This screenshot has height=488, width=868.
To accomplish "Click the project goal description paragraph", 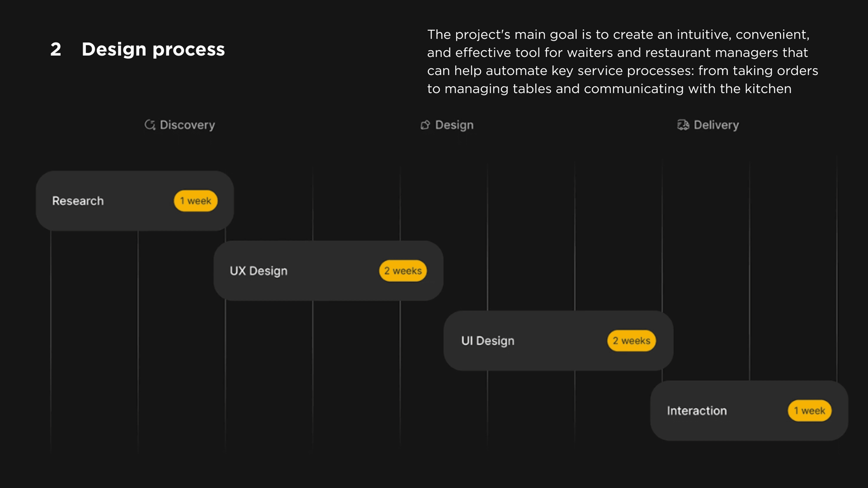I will click(x=623, y=62).
